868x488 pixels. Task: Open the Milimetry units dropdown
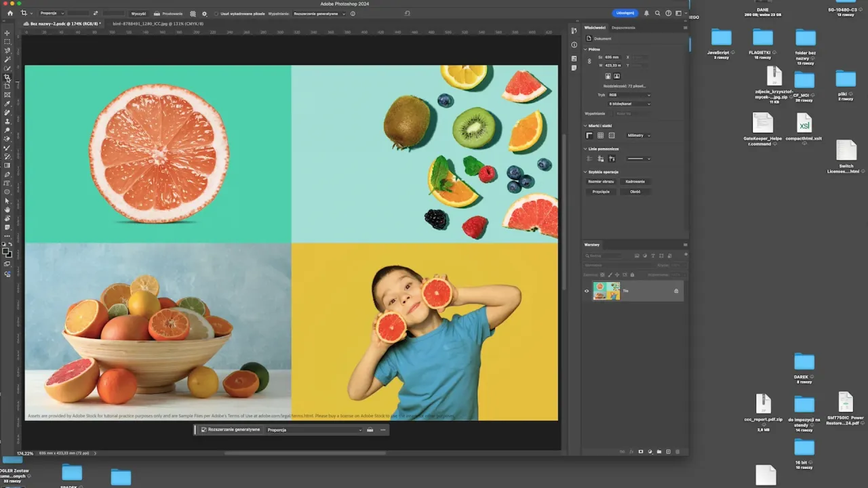tap(638, 136)
